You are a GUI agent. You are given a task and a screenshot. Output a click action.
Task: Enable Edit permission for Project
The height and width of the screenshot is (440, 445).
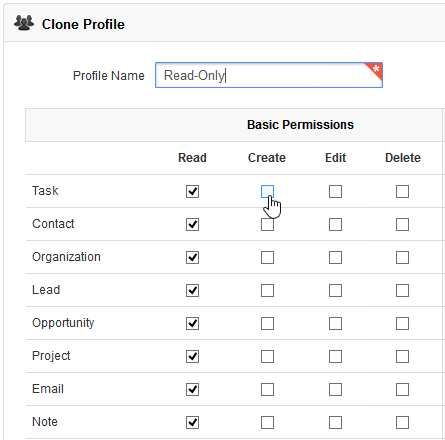335,356
